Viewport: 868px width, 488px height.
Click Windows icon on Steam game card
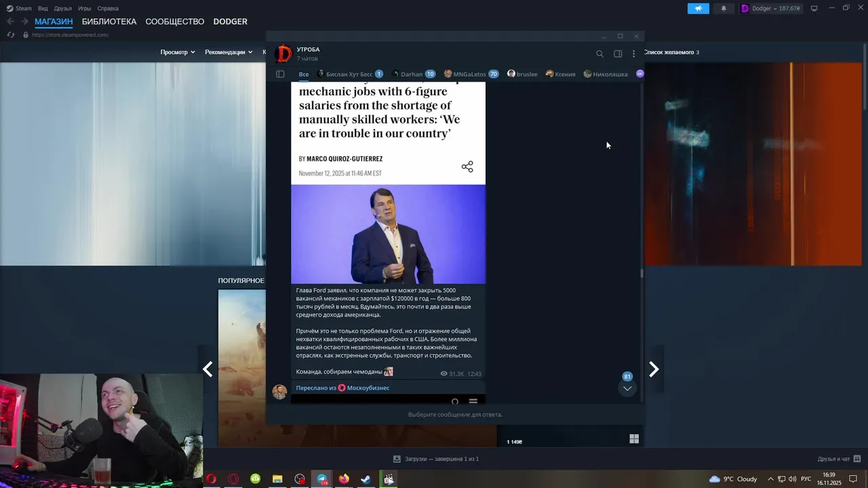pyautogui.click(x=634, y=439)
